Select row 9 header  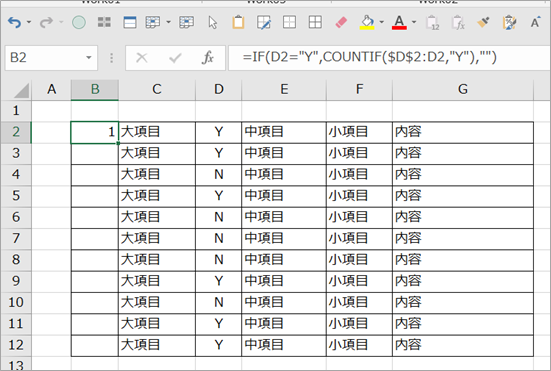[16, 281]
